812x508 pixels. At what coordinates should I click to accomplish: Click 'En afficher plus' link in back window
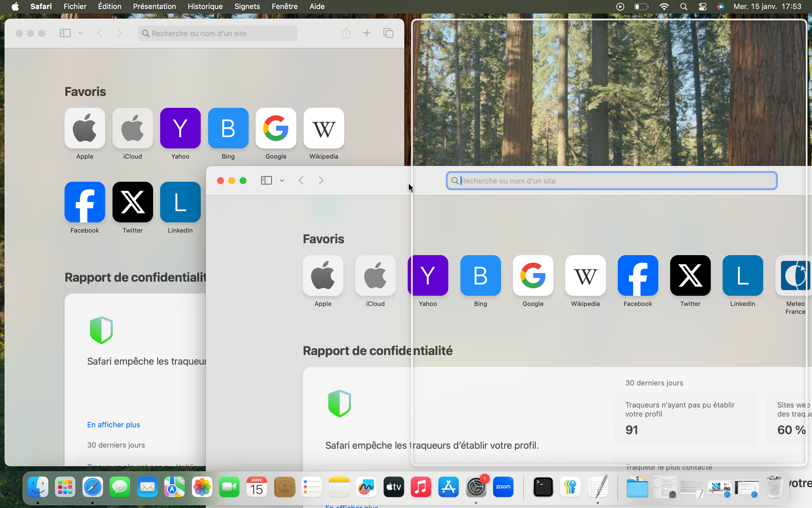tap(113, 425)
